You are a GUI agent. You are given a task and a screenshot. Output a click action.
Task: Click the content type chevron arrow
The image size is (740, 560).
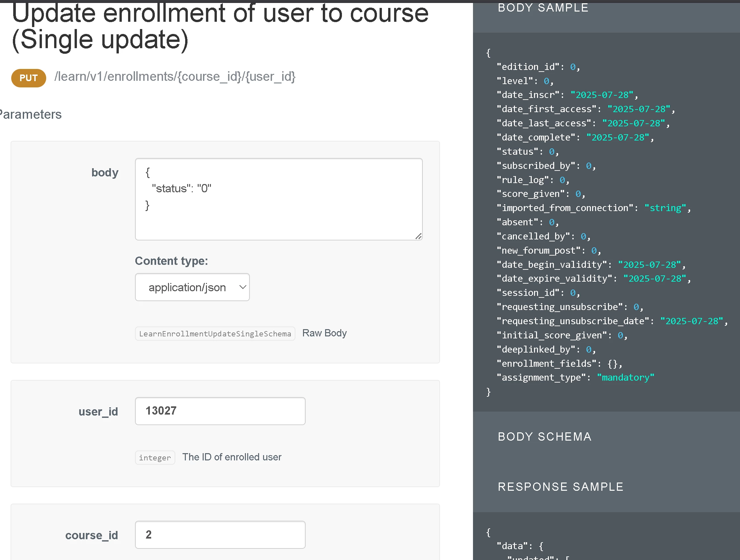point(243,287)
